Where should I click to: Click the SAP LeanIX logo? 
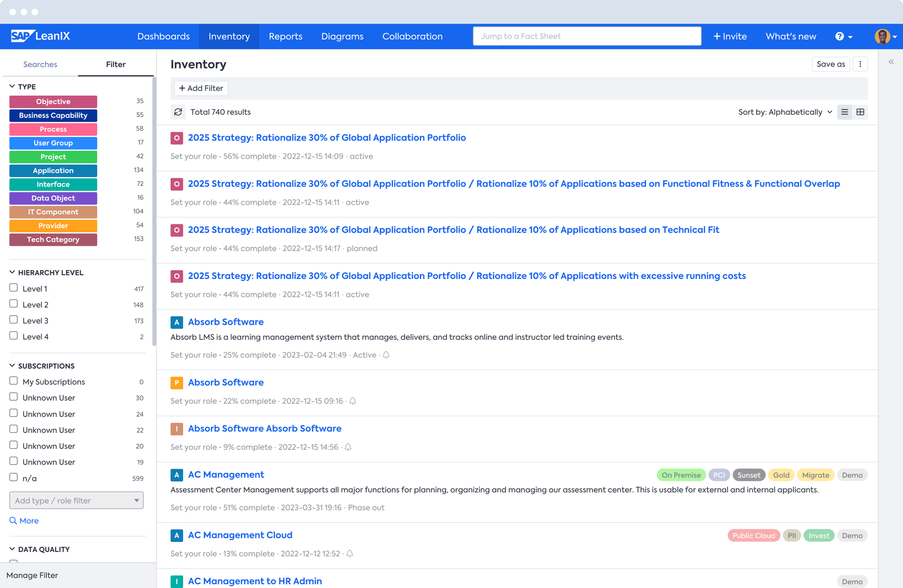coord(40,36)
